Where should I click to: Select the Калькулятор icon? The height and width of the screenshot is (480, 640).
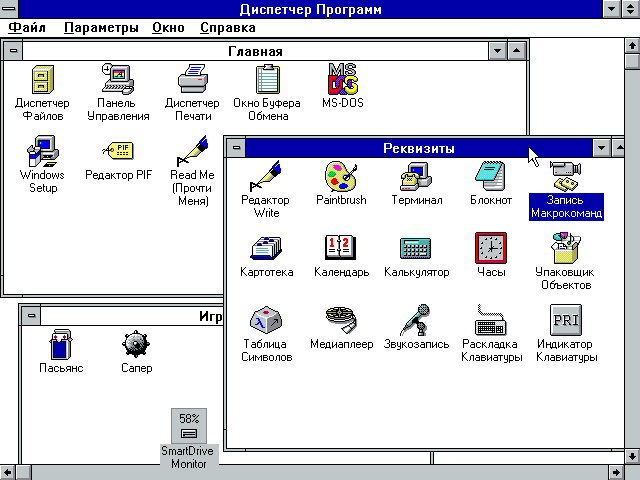click(x=416, y=248)
